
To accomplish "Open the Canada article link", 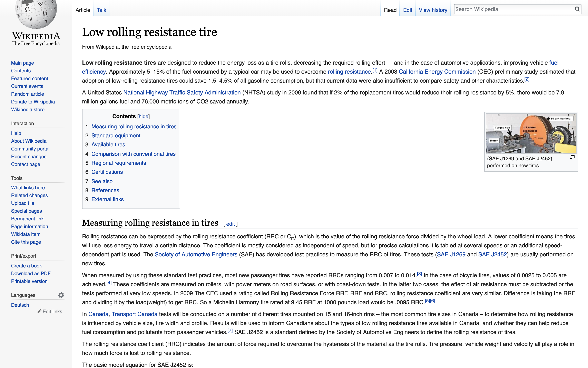I will pyautogui.click(x=98, y=314).
